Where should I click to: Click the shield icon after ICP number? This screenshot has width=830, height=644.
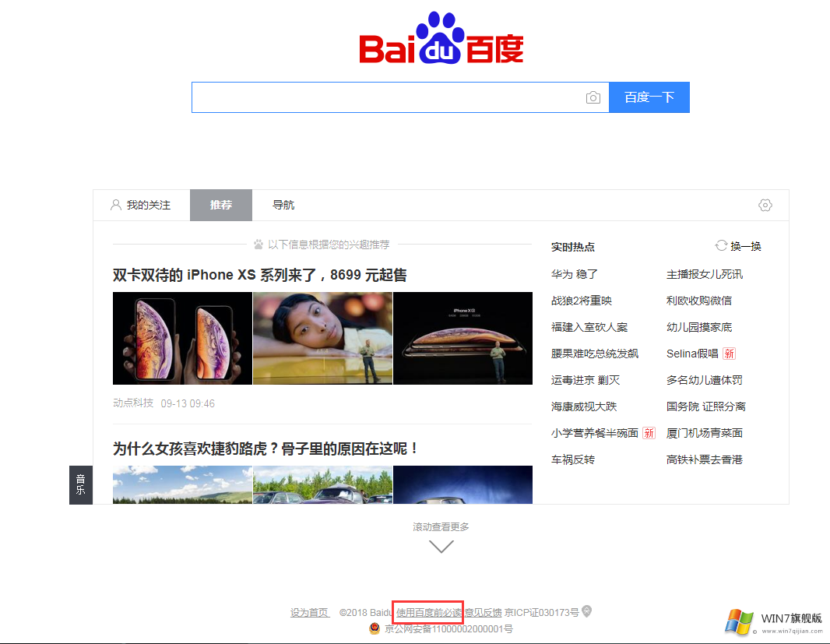tap(586, 611)
